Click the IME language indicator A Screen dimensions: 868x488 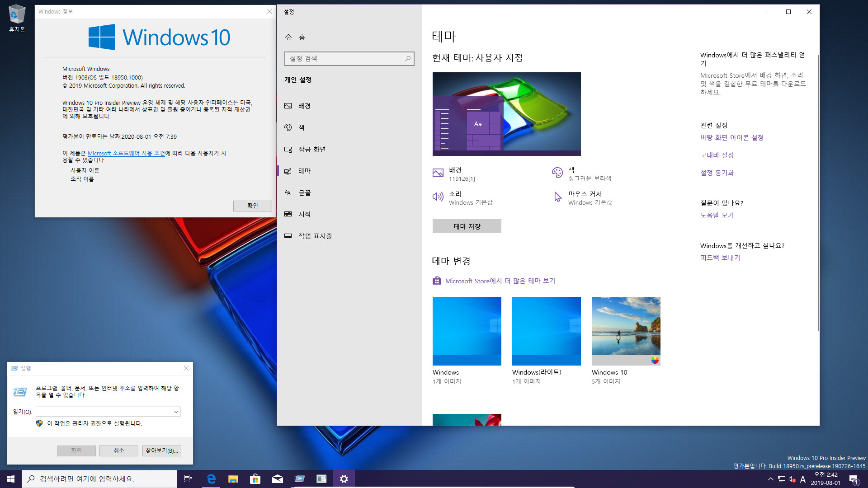point(803,479)
